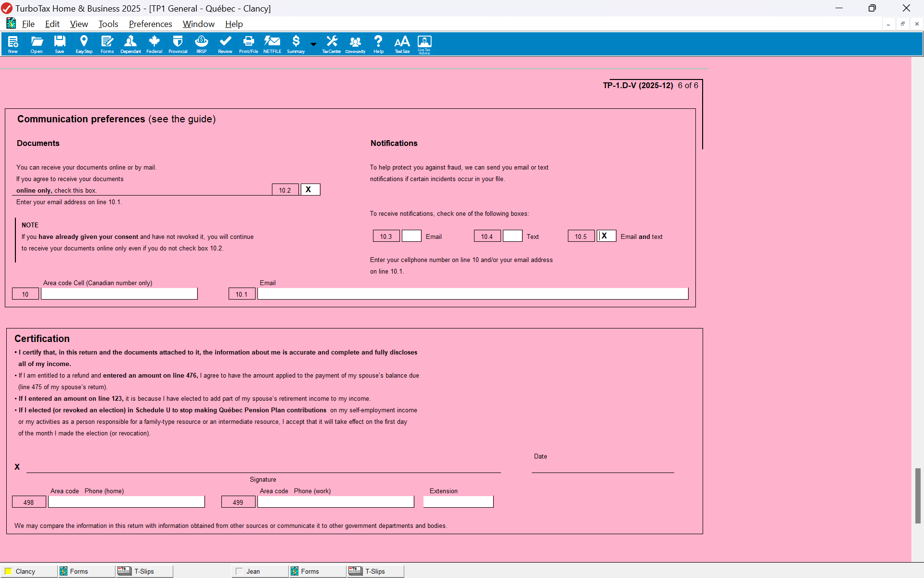Check the Text notifications box 10.4
The height and width of the screenshot is (578, 924).
click(x=513, y=236)
